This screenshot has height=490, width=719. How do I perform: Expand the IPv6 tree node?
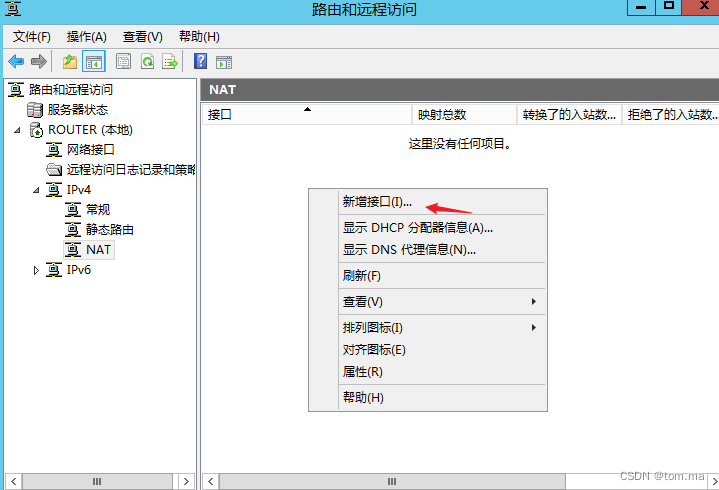click(36, 270)
